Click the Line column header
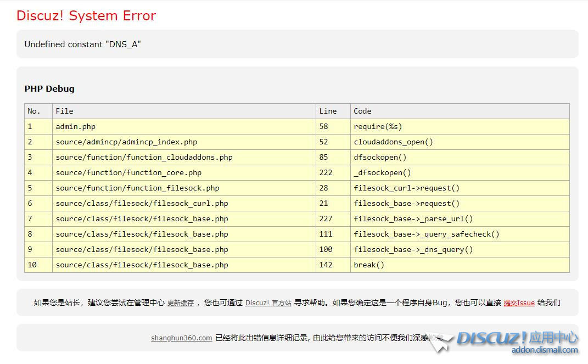The height and width of the screenshot is (364, 588). tap(333, 111)
